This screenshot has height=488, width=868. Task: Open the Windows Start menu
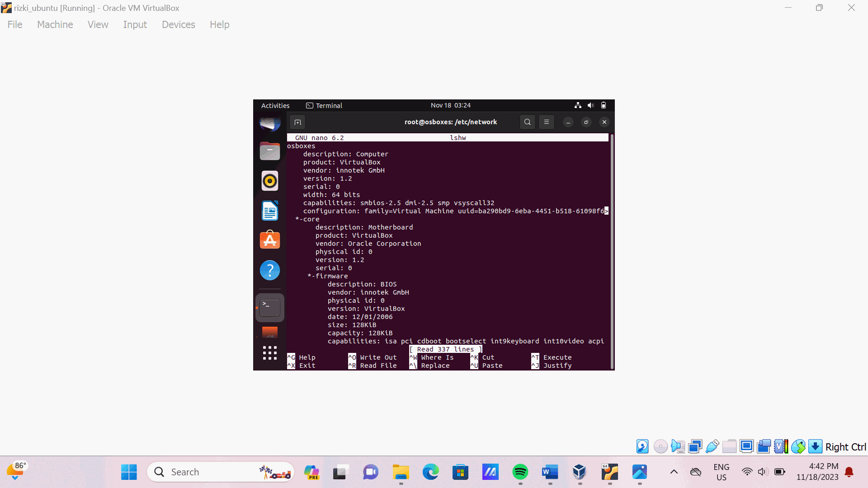pyautogui.click(x=129, y=472)
